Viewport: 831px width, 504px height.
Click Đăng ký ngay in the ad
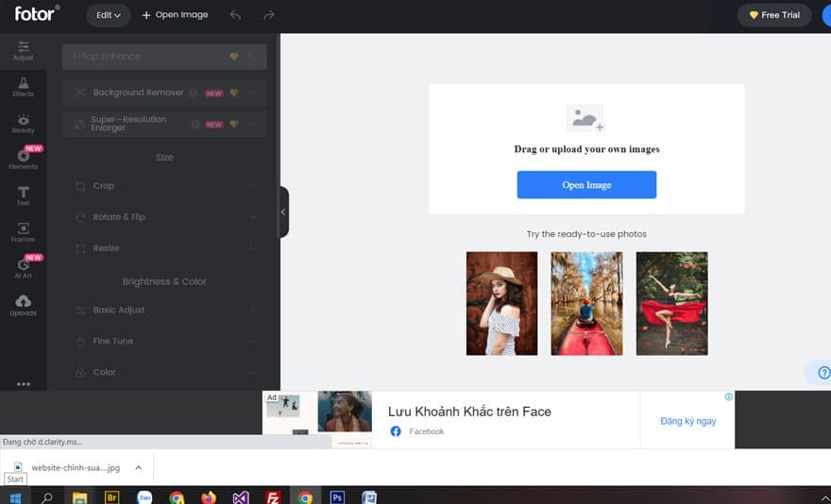687,421
